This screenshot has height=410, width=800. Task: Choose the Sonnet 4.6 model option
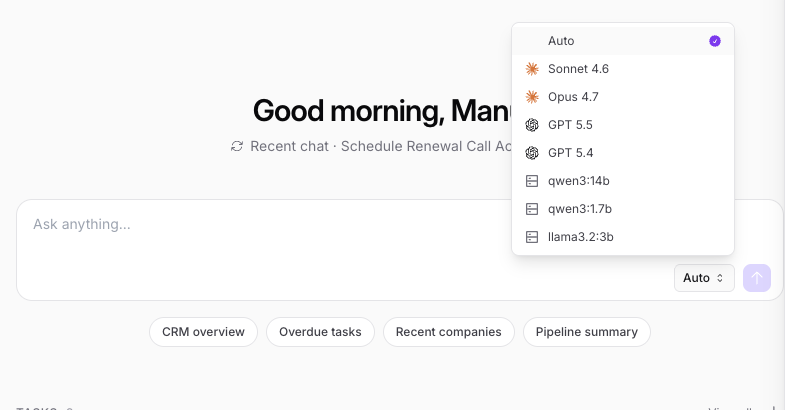point(622,69)
